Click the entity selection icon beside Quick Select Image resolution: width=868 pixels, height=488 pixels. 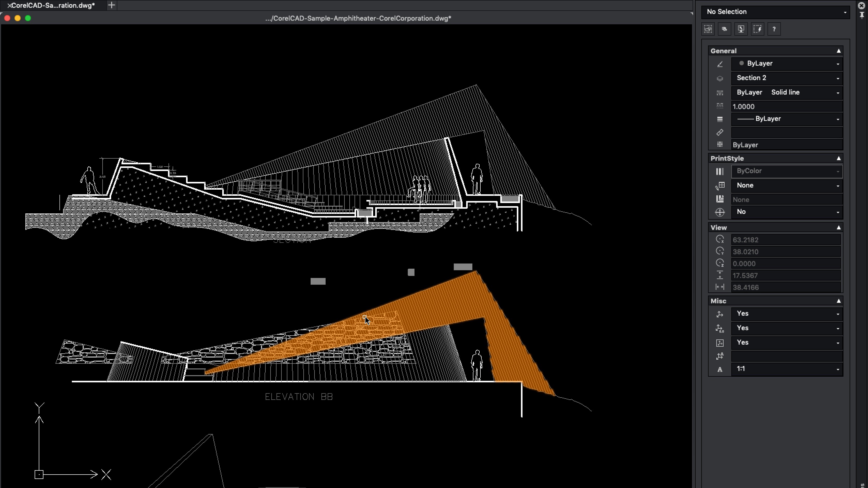point(725,29)
